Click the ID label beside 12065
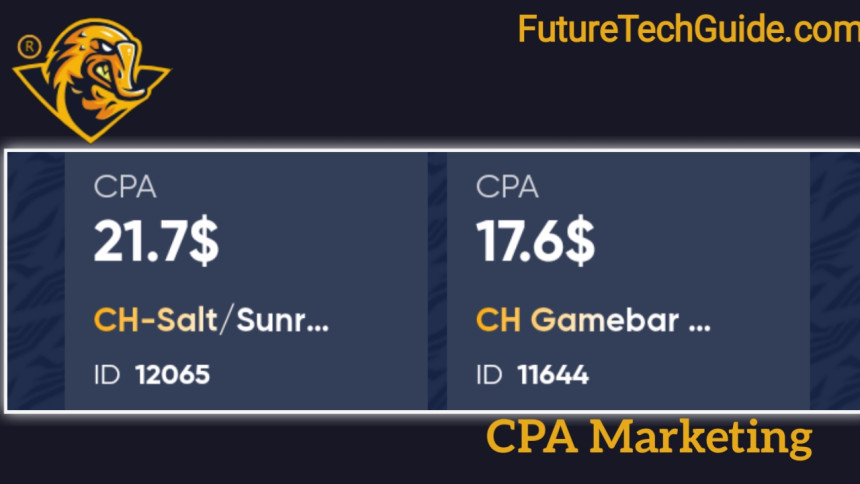Image resolution: width=860 pixels, height=484 pixels. click(x=106, y=375)
